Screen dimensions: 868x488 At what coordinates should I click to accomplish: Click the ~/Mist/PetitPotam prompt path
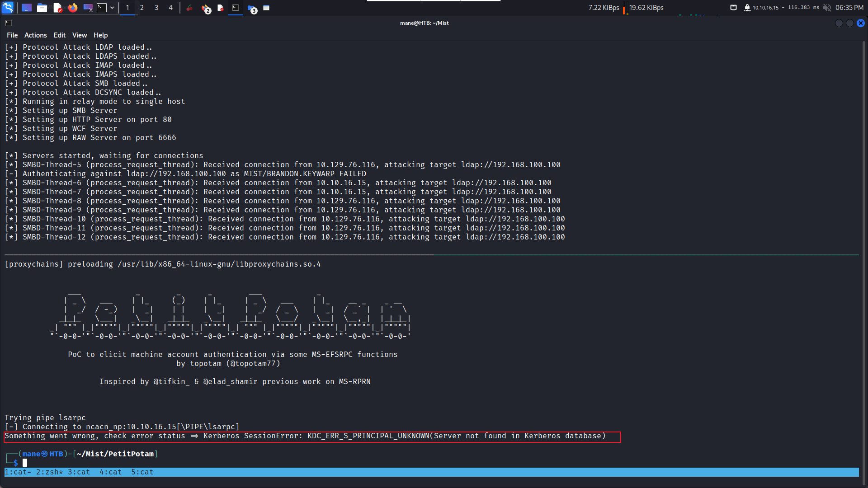click(x=115, y=454)
